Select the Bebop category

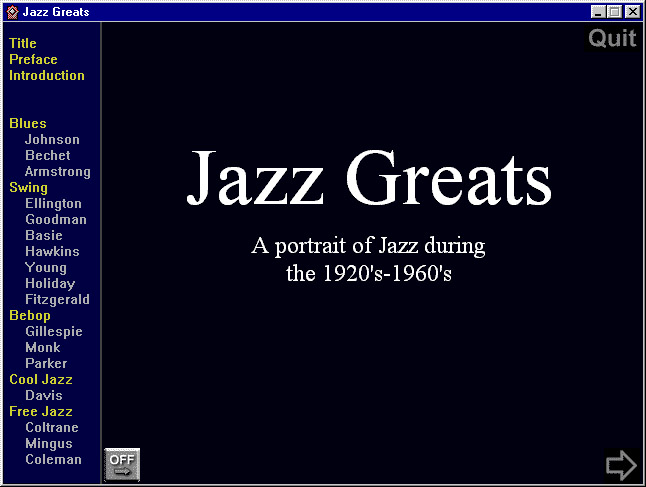(x=30, y=315)
